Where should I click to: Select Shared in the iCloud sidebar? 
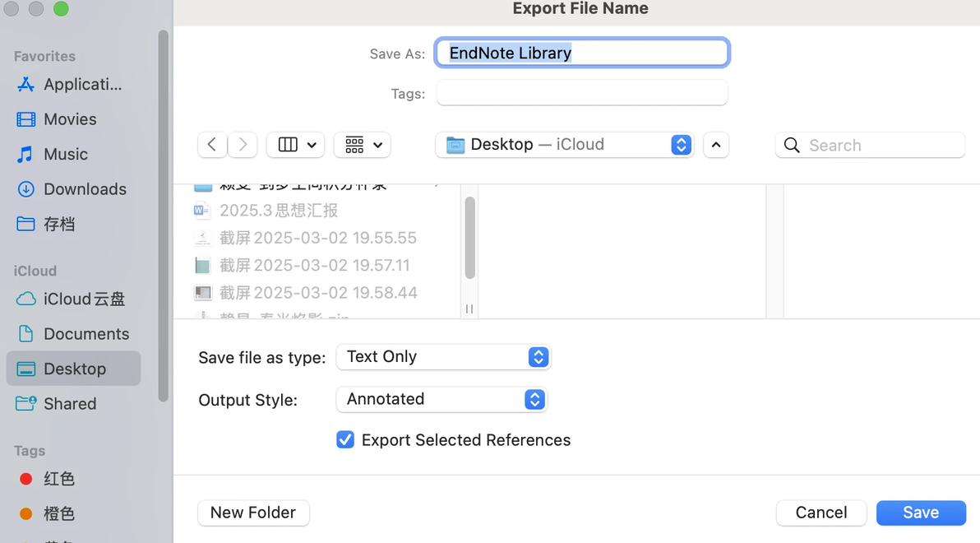click(x=70, y=404)
